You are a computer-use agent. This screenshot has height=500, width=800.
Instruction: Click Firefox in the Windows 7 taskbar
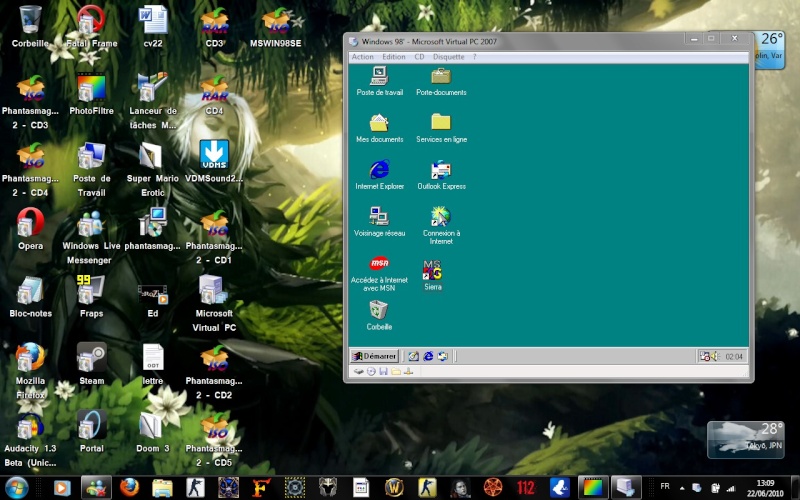129,488
